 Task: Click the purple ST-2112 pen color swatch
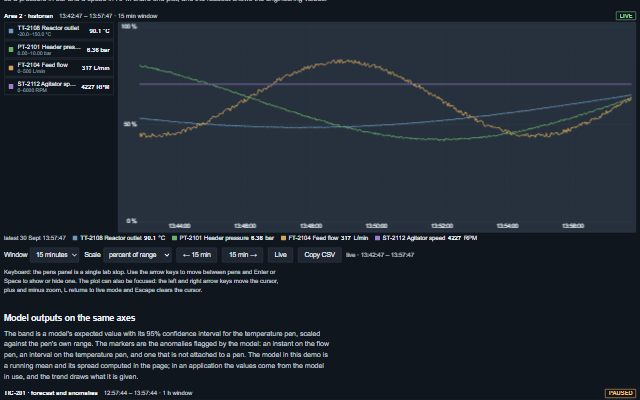click(x=11, y=87)
